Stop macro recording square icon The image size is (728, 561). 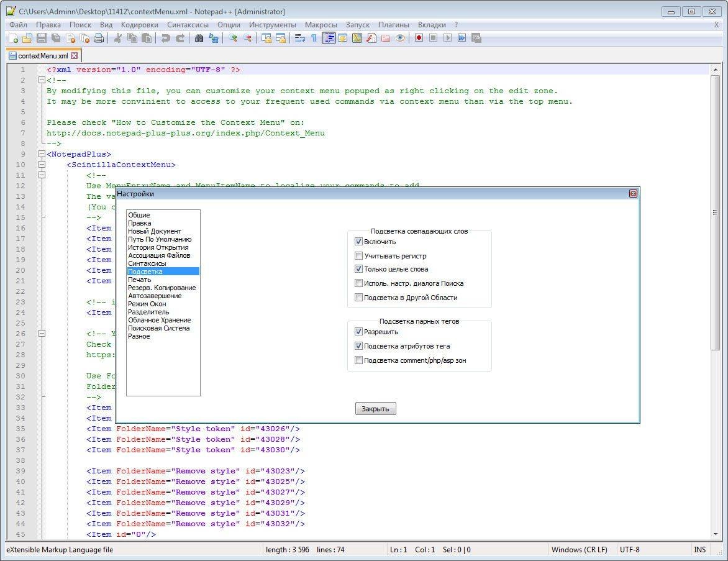click(433, 38)
